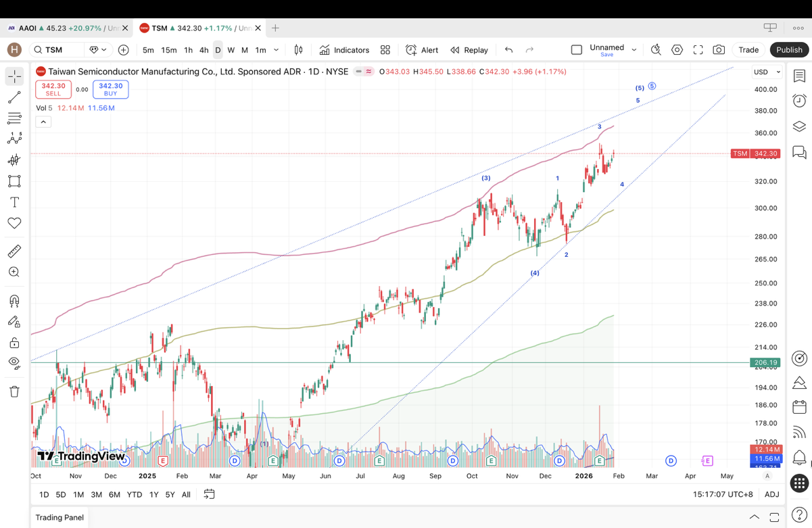Add a favorite with the heart icon

pos(14,223)
